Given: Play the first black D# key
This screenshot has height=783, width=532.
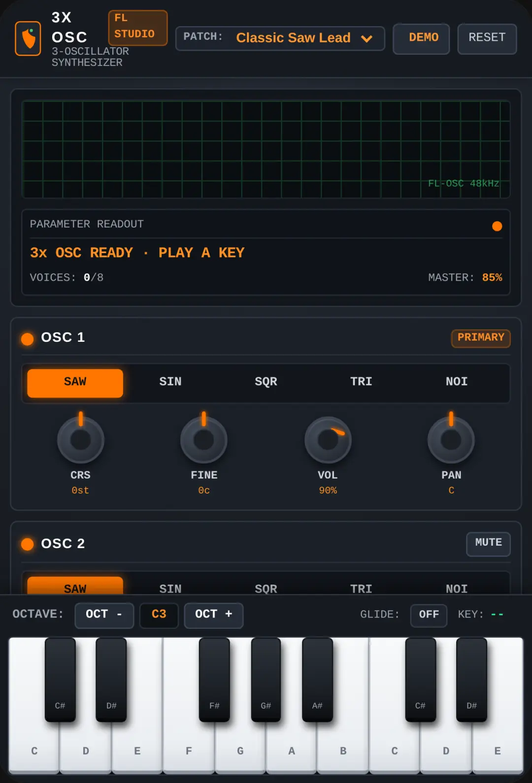Looking at the screenshot, I should (111, 680).
